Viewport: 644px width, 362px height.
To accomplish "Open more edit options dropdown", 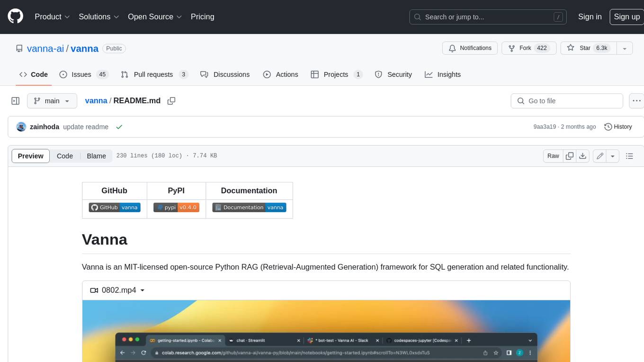I will click(x=613, y=156).
